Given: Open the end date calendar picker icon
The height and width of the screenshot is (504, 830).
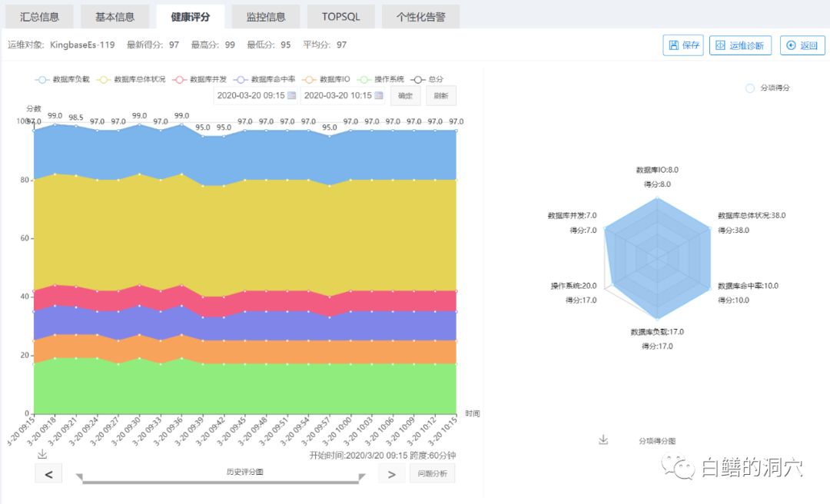Looking at the screenshot, I should [x=378, y=96].
